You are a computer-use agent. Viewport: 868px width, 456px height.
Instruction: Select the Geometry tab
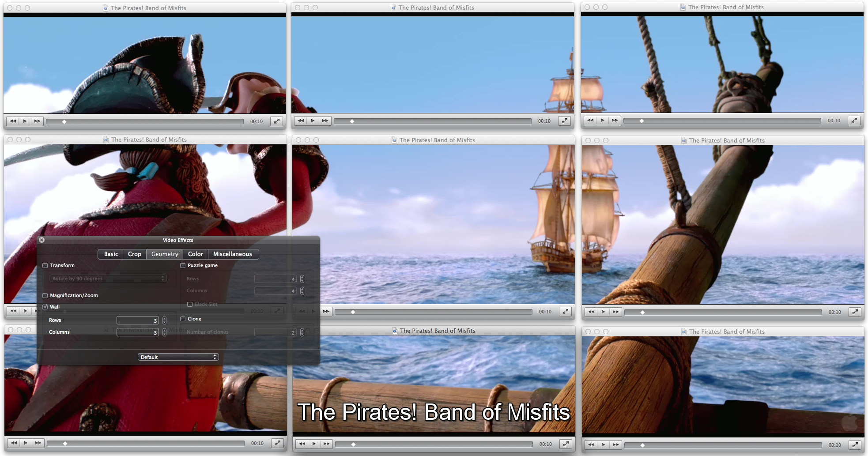click(165, 254)
